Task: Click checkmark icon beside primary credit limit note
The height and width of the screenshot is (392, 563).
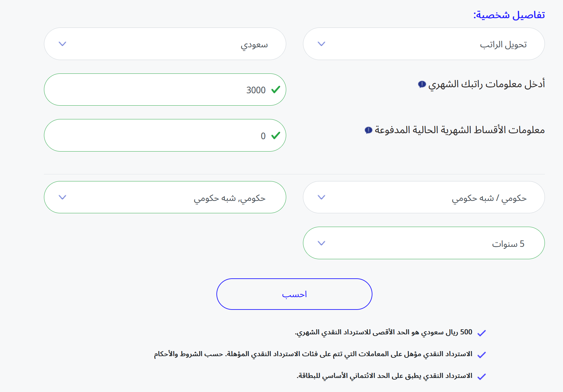Action: pyautogui.click(x=481, y=377)
